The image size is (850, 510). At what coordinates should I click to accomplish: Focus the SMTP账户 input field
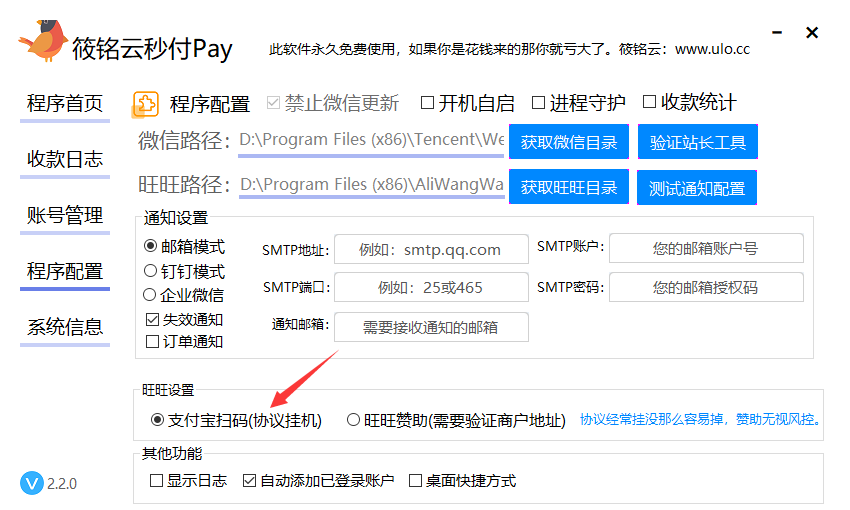point(706,248)
